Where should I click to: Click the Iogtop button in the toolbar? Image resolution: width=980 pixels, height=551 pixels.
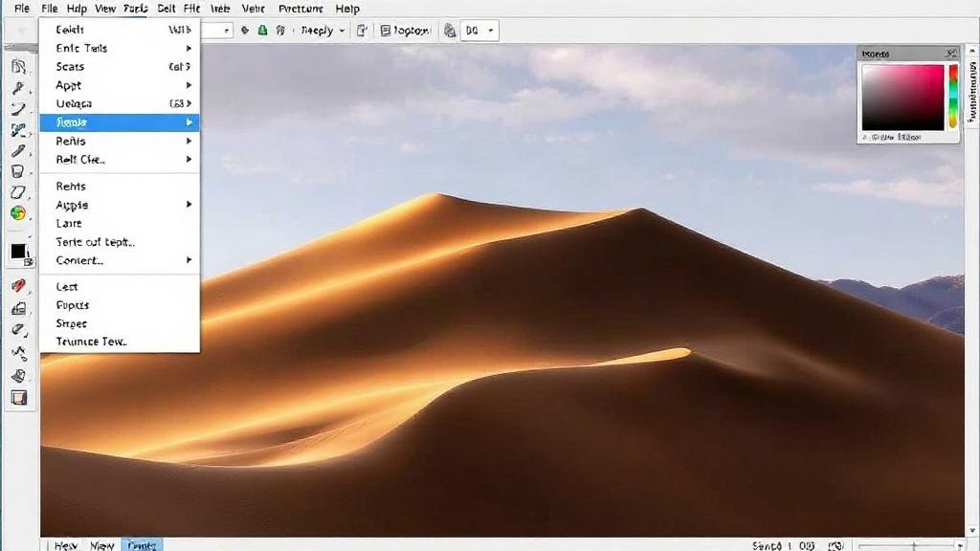point(406,30)
